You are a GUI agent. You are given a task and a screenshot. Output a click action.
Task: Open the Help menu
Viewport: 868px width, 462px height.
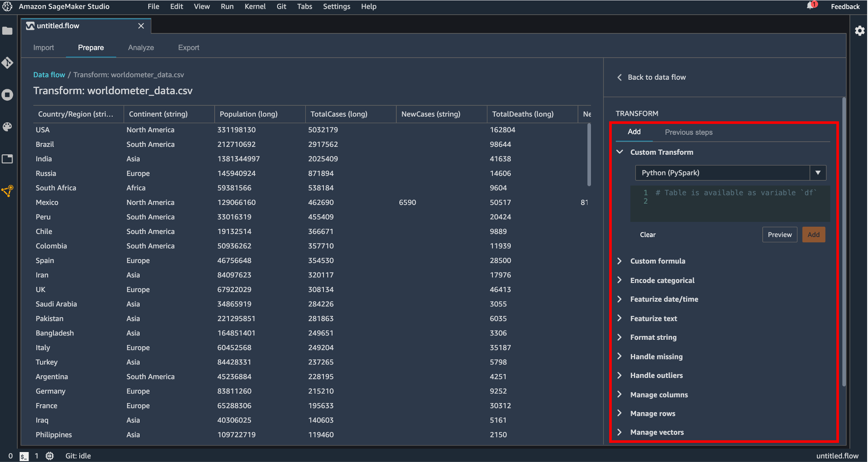(369, 7)
